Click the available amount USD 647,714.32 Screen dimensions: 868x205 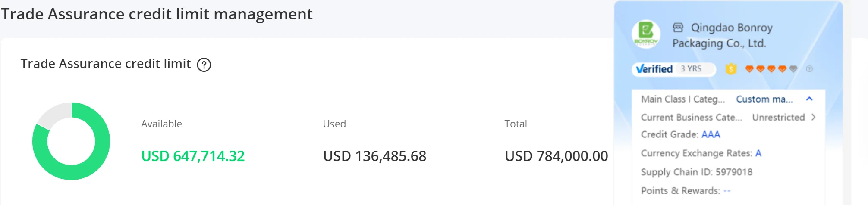click(193, 156)
